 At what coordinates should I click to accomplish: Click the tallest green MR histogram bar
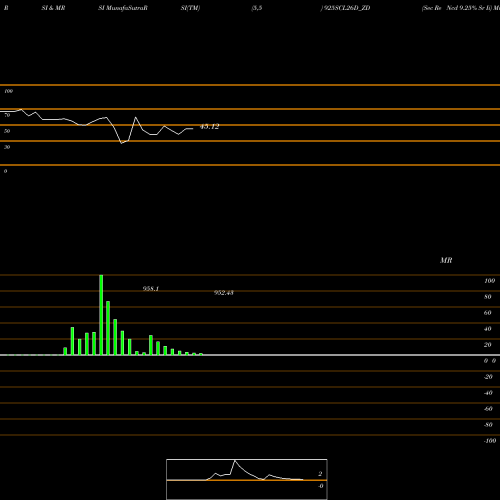tap(101, 315)
